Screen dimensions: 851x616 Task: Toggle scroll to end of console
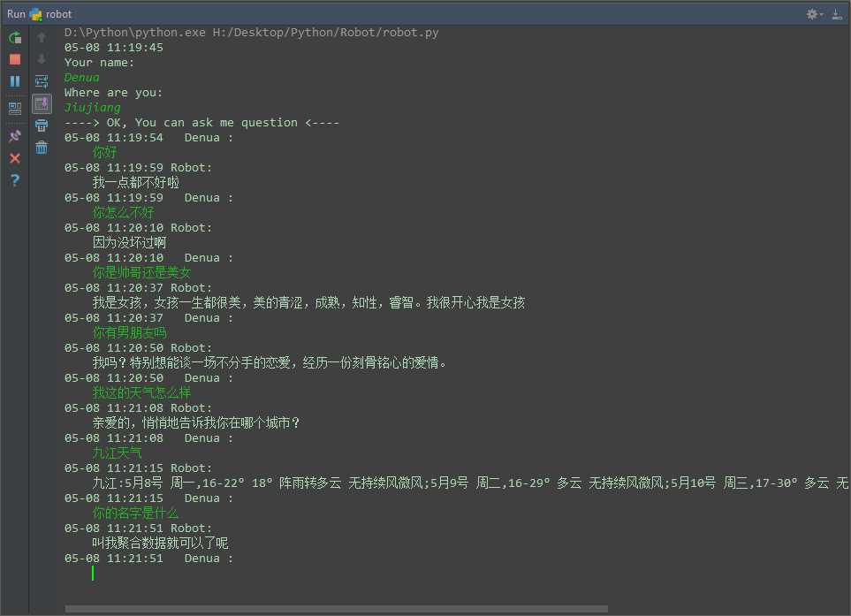coord(42,103)
